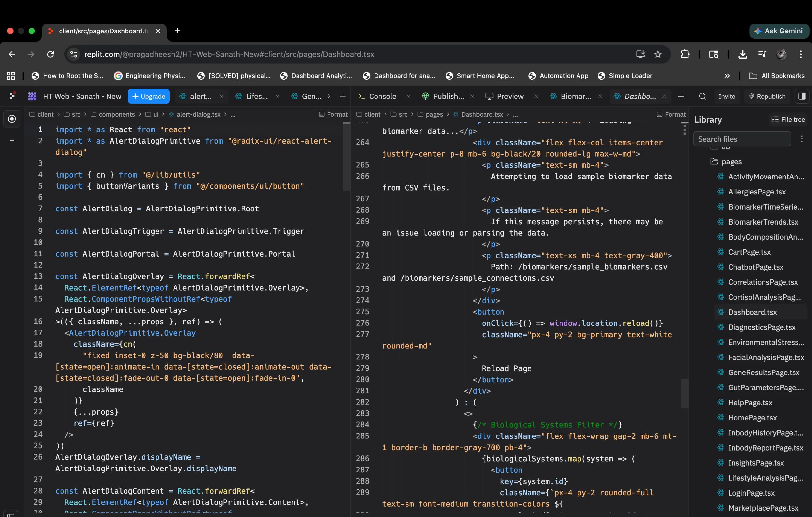Switch Library to File tree view

(788, 120)
